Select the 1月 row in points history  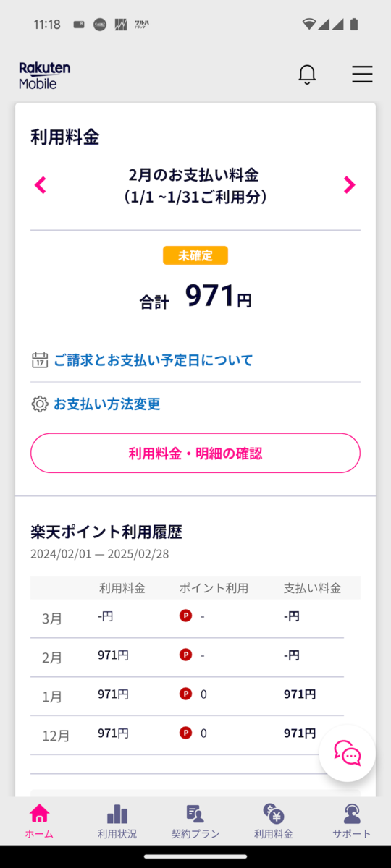[187, 696]
